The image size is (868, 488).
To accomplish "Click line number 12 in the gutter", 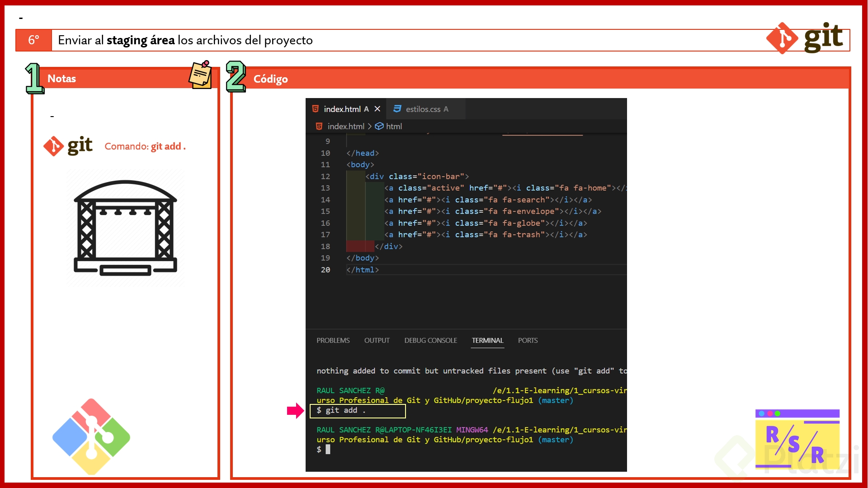I will 325,177.
